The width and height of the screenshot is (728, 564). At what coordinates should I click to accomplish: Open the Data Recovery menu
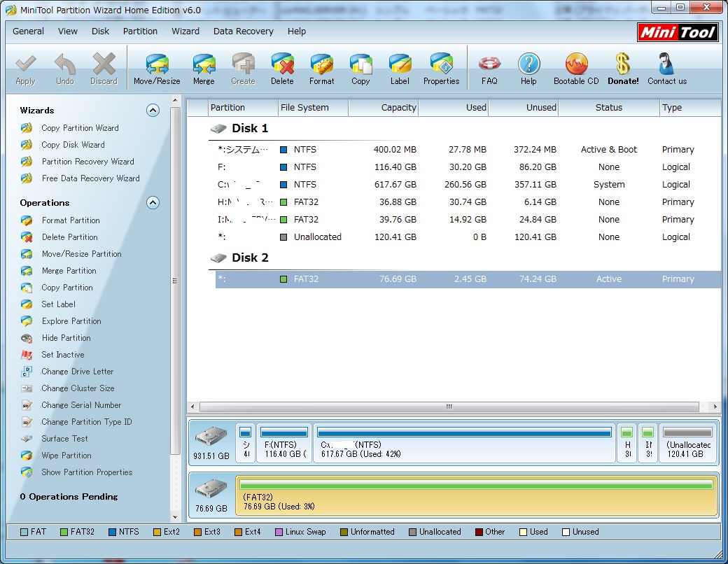click(x=244, y=31)
